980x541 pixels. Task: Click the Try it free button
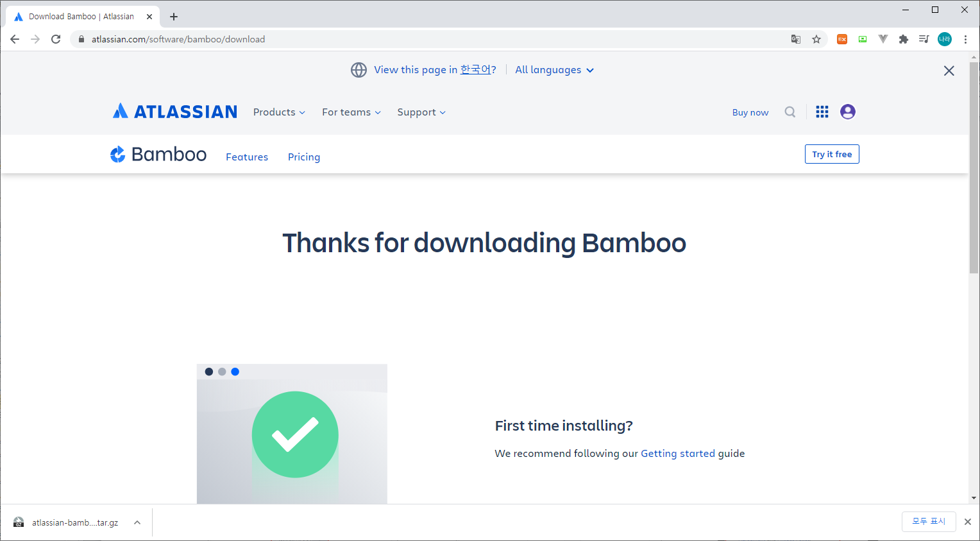(x=832, y=154)
